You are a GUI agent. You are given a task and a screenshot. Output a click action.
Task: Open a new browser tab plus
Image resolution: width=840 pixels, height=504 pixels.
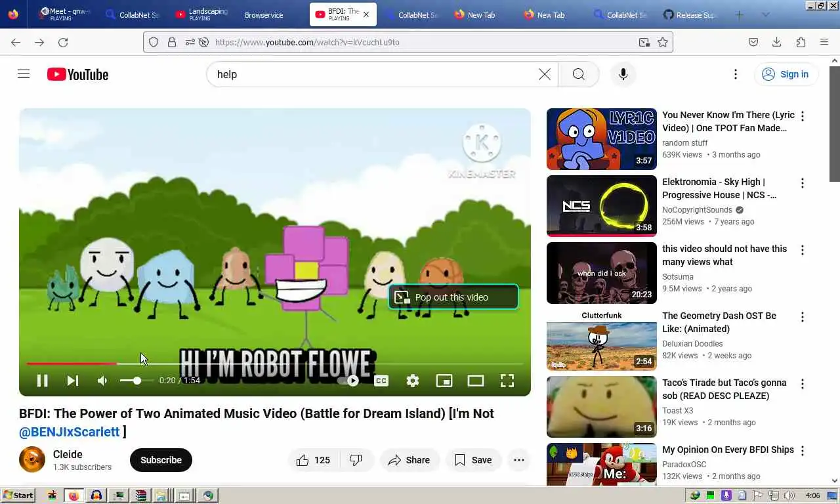tap(740, 14)
